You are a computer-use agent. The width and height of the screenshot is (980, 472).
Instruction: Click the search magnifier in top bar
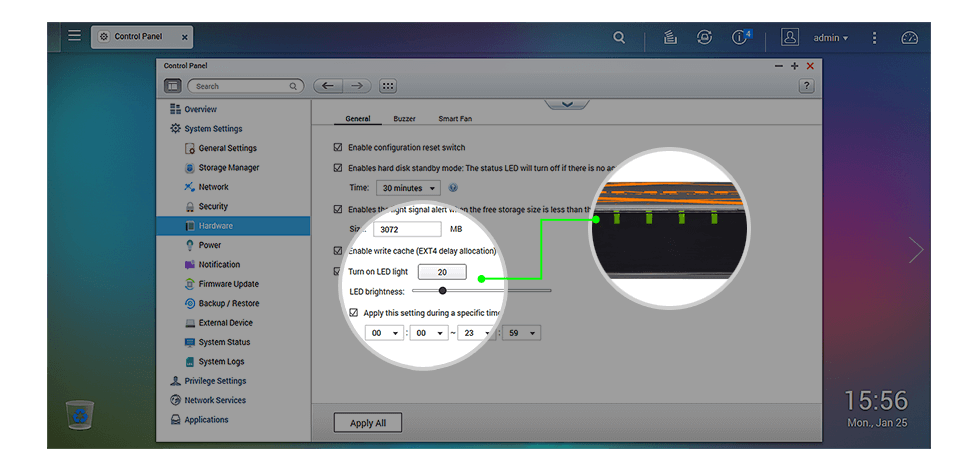[x=619, y=37]
